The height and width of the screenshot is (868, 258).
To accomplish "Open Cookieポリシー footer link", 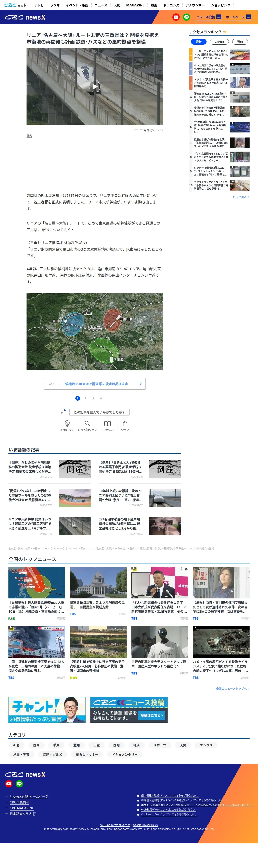I will (x=168, y=814).
